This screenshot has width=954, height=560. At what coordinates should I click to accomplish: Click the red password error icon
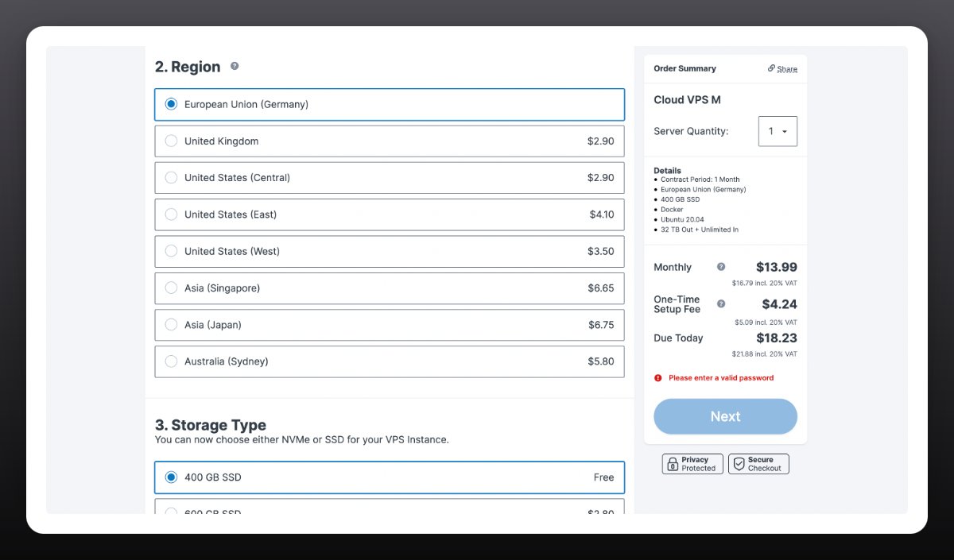657,378
